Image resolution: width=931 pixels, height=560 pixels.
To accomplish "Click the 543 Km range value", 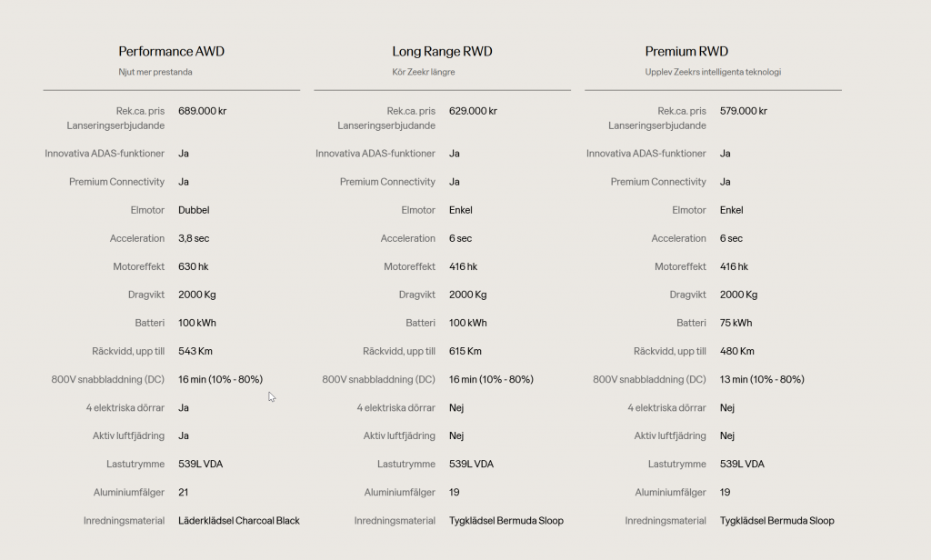I will (x=195, y=351).
